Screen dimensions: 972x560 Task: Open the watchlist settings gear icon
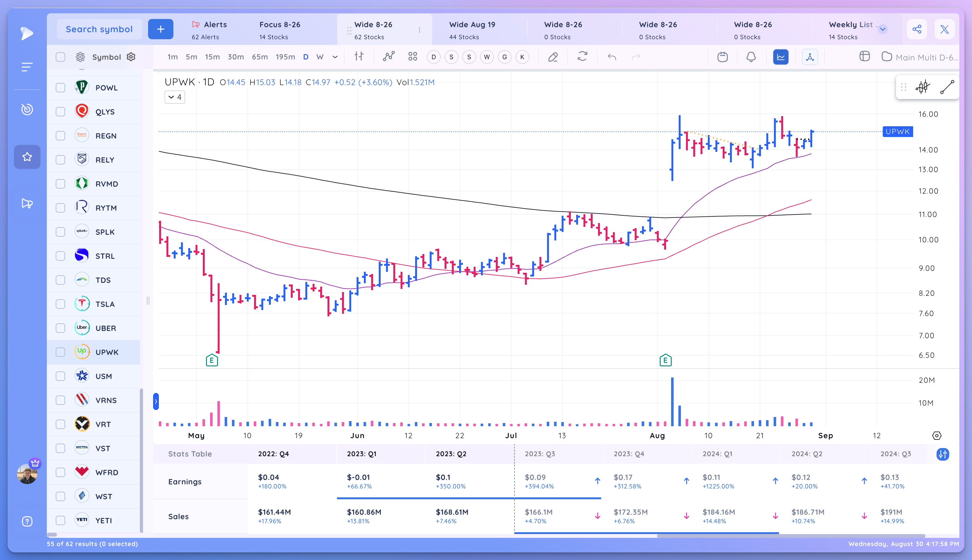pos(80,57)
